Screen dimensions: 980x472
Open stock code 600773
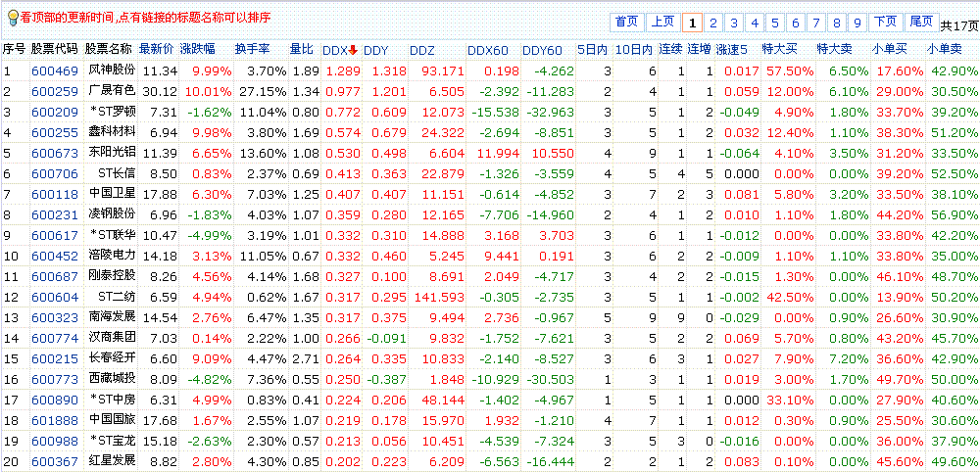click(x=55, y=380)
